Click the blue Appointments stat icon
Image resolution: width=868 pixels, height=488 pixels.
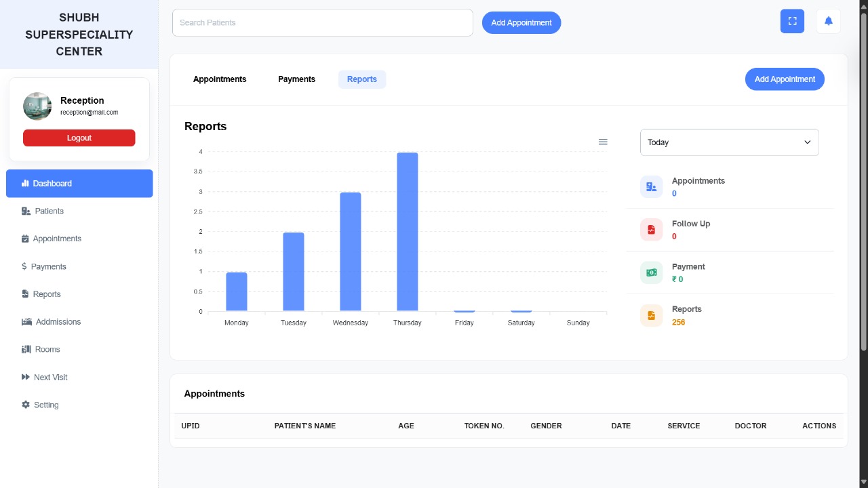pos(651,186)
